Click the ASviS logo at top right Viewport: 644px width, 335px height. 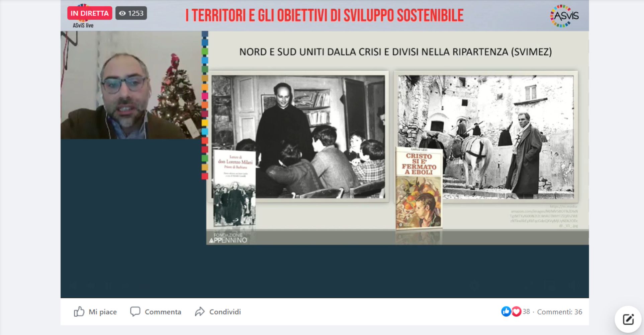564,16
